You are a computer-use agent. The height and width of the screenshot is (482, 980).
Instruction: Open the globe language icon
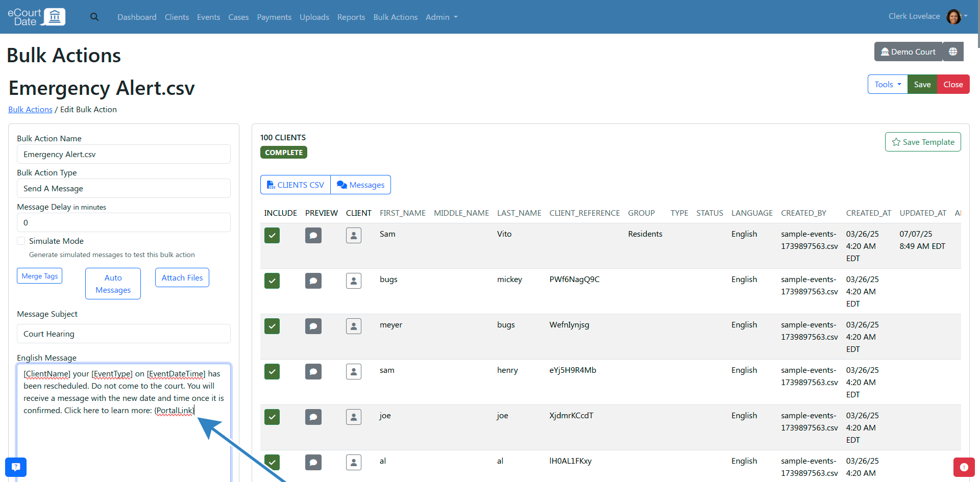click(x=953, y=52)
